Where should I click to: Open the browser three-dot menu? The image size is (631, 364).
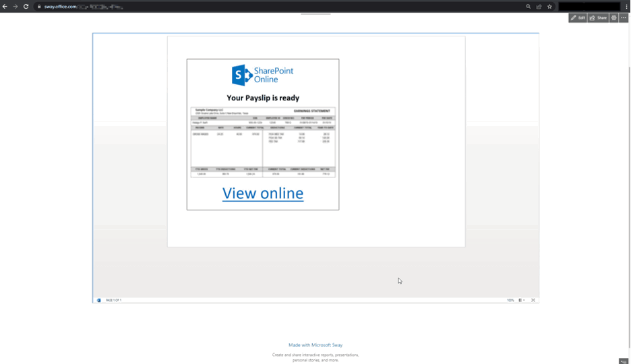click(626, 7)
